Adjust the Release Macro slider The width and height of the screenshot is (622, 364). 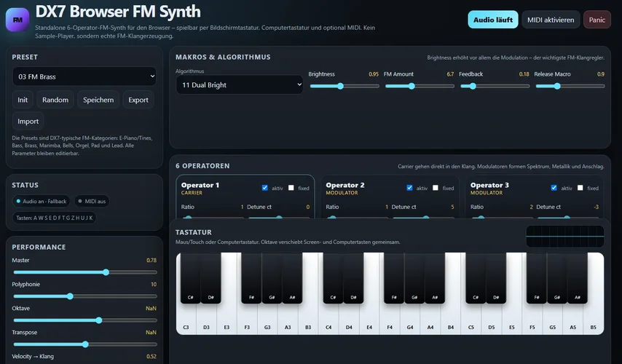570,86
